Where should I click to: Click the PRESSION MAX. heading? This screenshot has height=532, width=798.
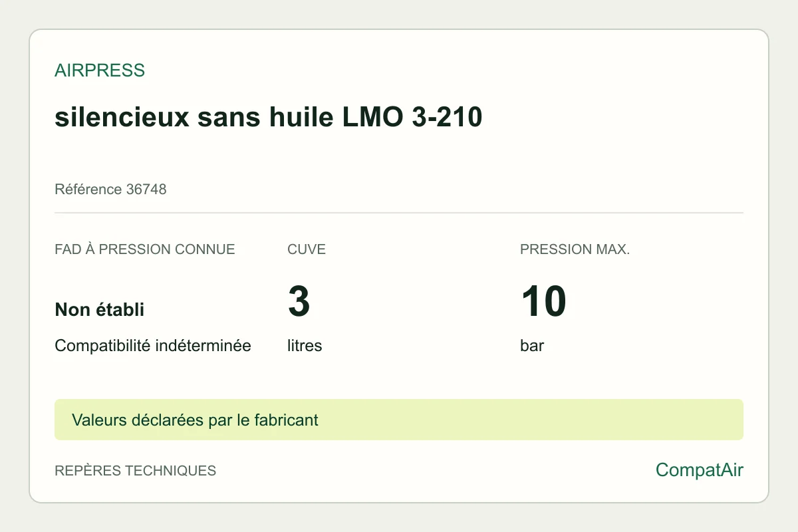tap(575, 249)
